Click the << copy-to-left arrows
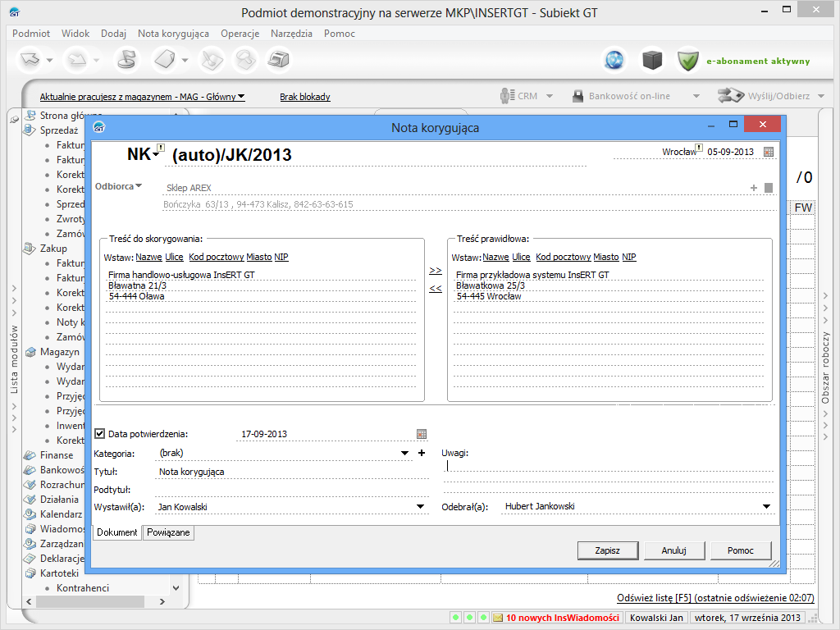Image resolution: width=840 pixels, height=630 pixels. tap(436, 288)
